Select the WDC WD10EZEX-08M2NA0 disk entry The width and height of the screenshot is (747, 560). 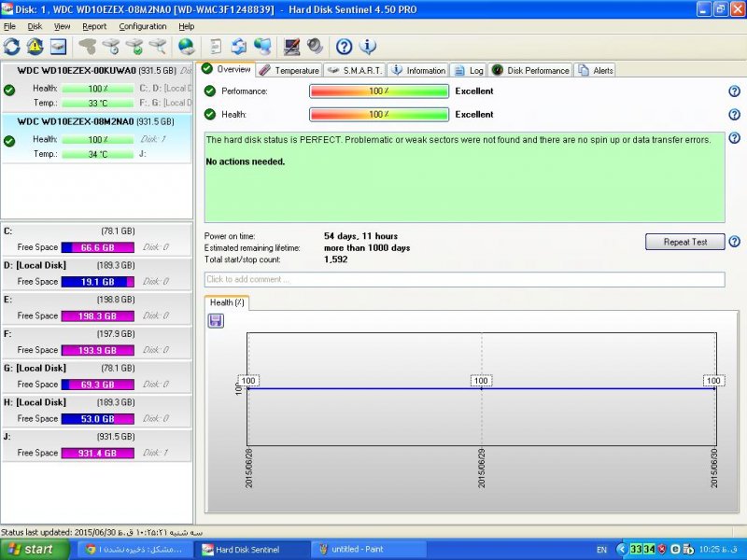coord(97,138)
